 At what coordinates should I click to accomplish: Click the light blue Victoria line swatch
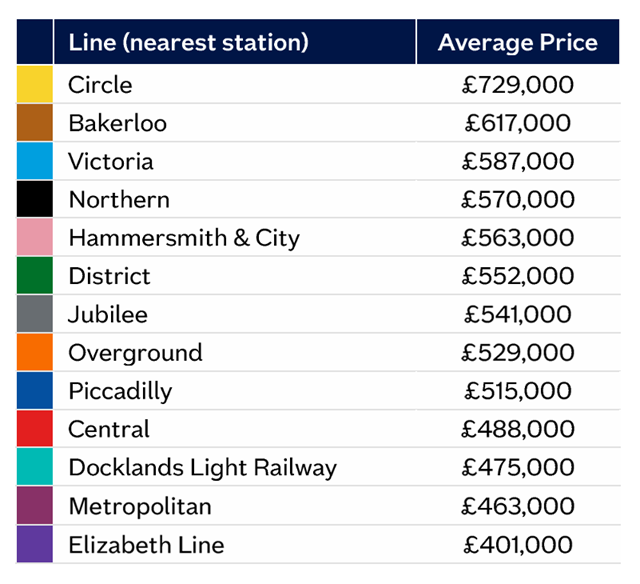[x=35, y=161]
